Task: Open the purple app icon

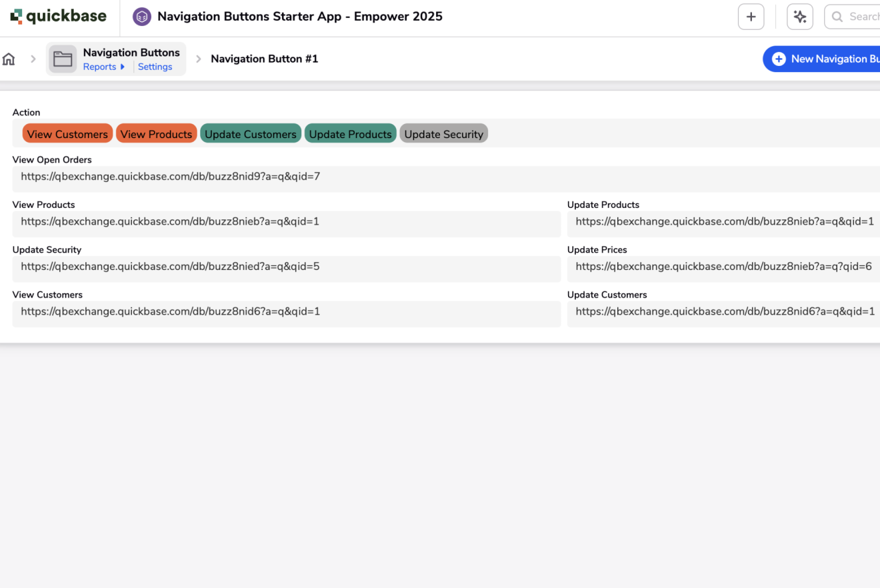Action: click(x=142, y=17)
